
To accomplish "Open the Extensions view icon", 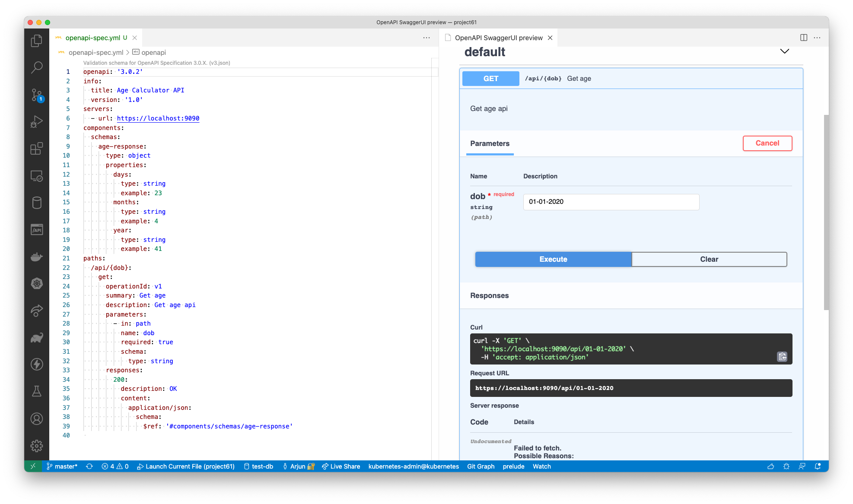I will click(x=37, y=149).
